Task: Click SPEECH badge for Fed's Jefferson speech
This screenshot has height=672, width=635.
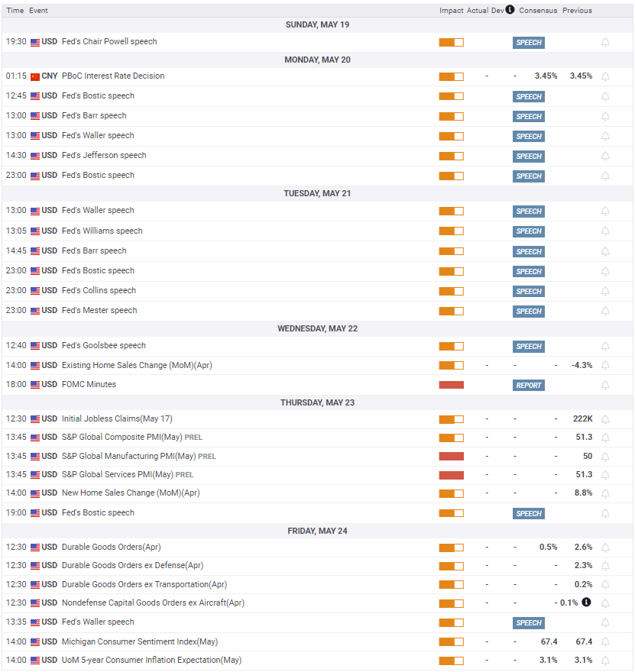Action: coord(528,156)
